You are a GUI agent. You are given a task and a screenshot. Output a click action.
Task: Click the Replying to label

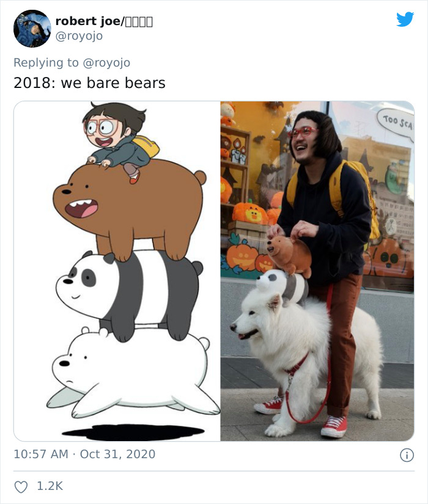pyautogui.click(x=44, y=63)
